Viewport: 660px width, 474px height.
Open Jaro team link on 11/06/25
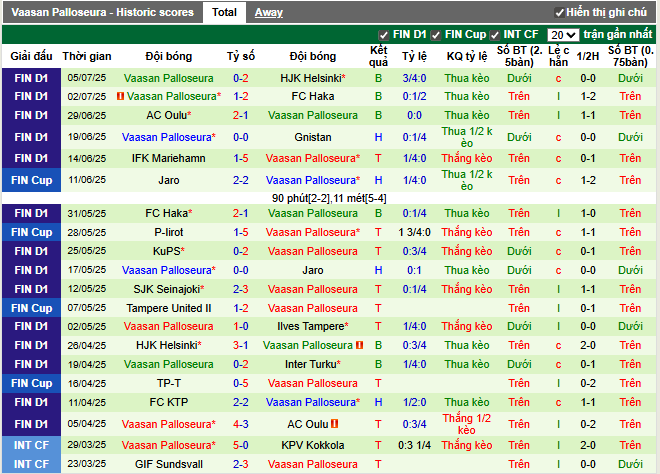tap(169, 180)
